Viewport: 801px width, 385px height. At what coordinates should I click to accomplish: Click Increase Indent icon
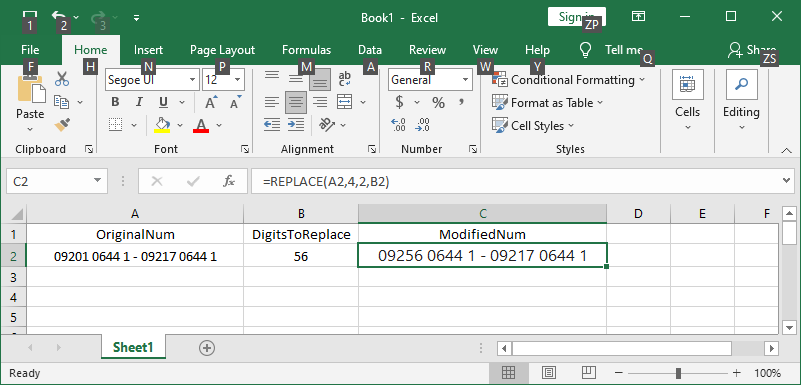pyautogui.click(x=296, y=125)
